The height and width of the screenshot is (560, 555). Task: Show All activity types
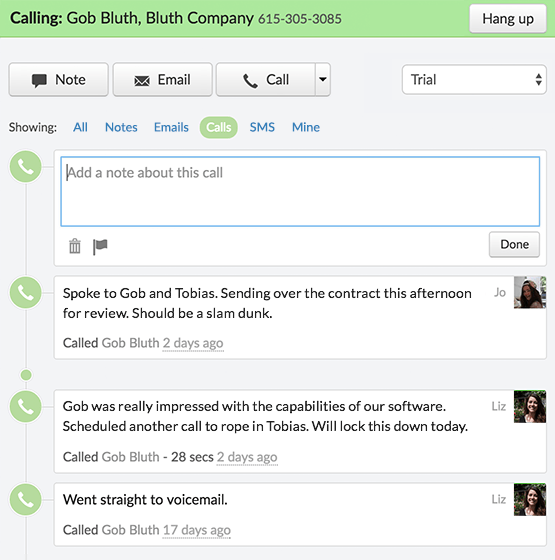click(x=80, y=127)
